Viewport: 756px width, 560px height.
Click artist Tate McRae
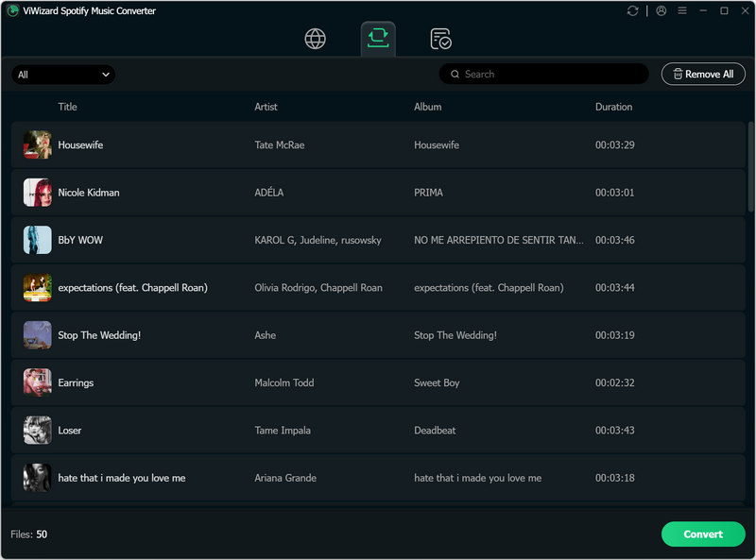click(280, 145)
